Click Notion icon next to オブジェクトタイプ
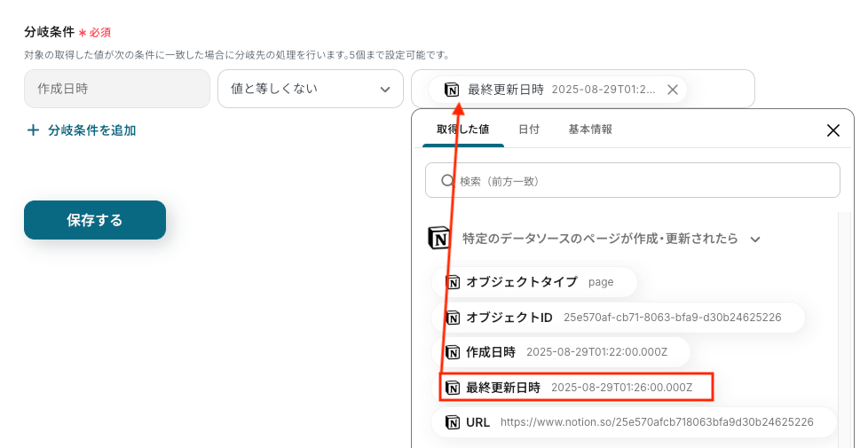Image resolution: width=868 pixels, height=448 pixels. click(x=453, y=282)
